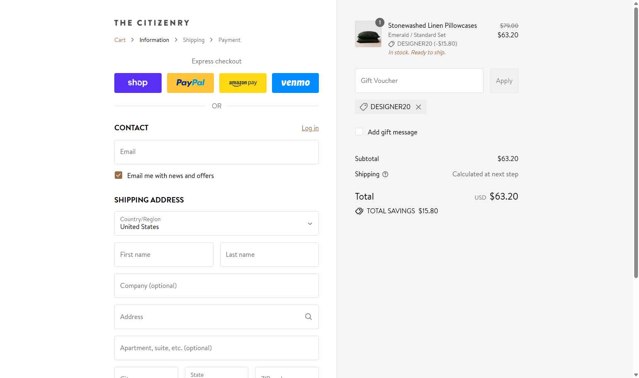Click the discount tag icon under product
Screen dimensions: 639x378
tap(392, 44)
